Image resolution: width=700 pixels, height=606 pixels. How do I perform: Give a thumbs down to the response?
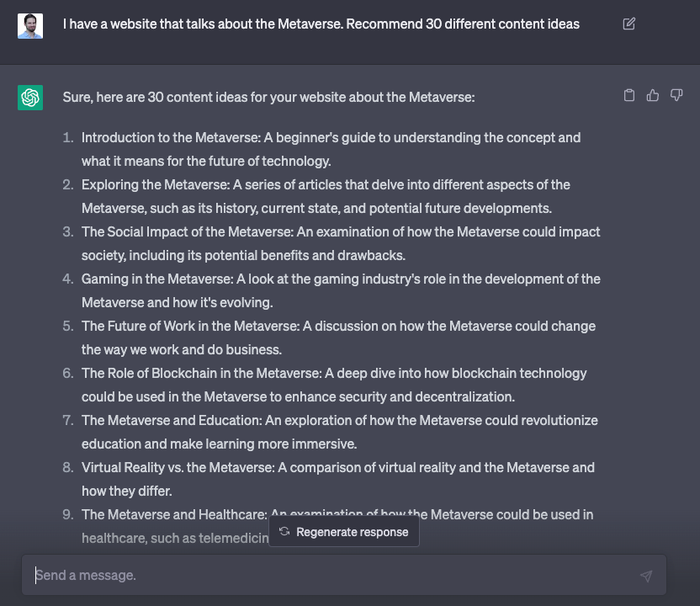point(676,95)
